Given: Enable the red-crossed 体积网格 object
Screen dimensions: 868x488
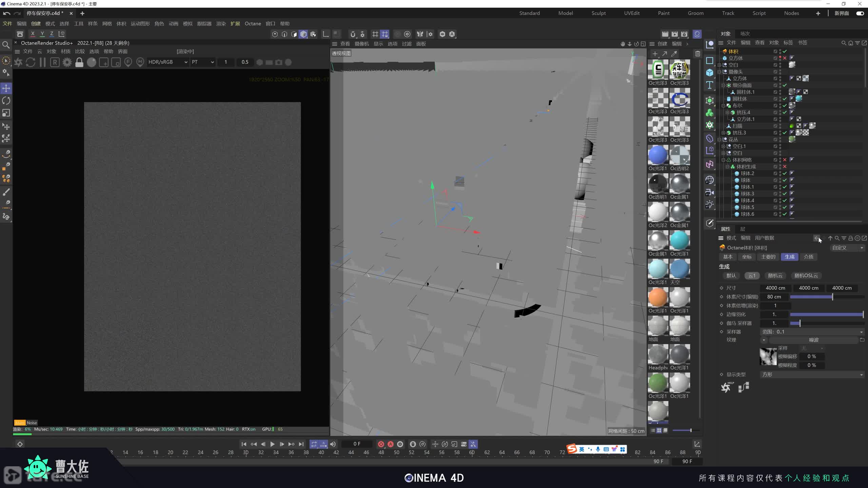Looking at the screenshot, I should click(785, 160).
